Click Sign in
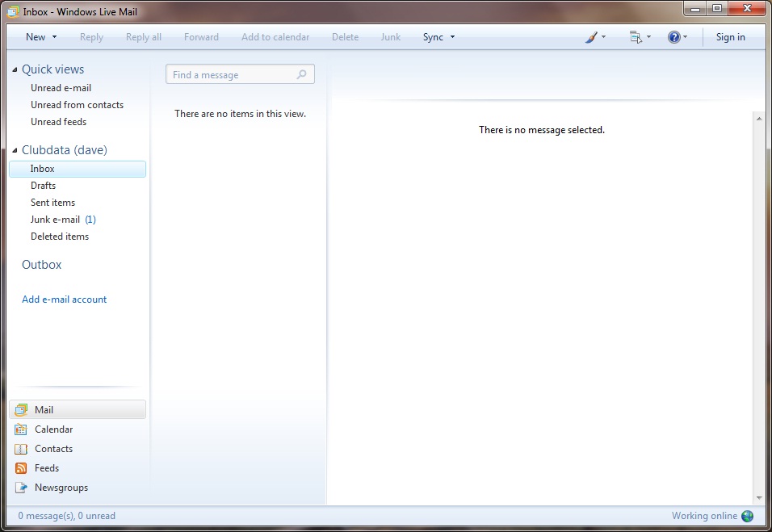 point(730,37)
